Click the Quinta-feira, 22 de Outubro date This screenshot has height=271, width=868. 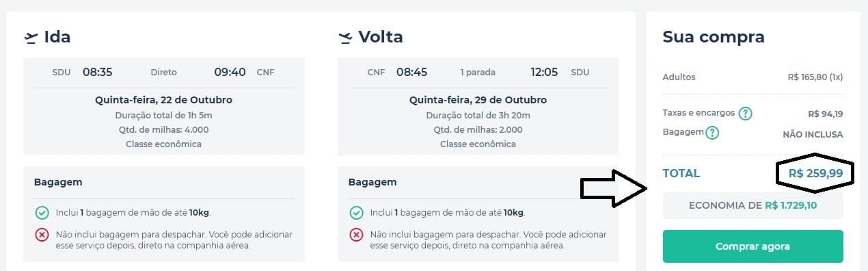click(x=164, y=100)
